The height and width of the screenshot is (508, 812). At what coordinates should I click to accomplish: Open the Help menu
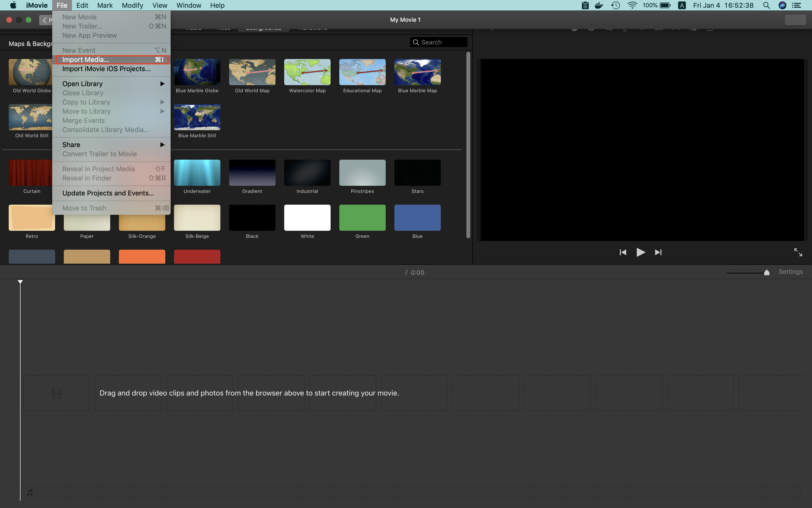(x=217, y=5)
